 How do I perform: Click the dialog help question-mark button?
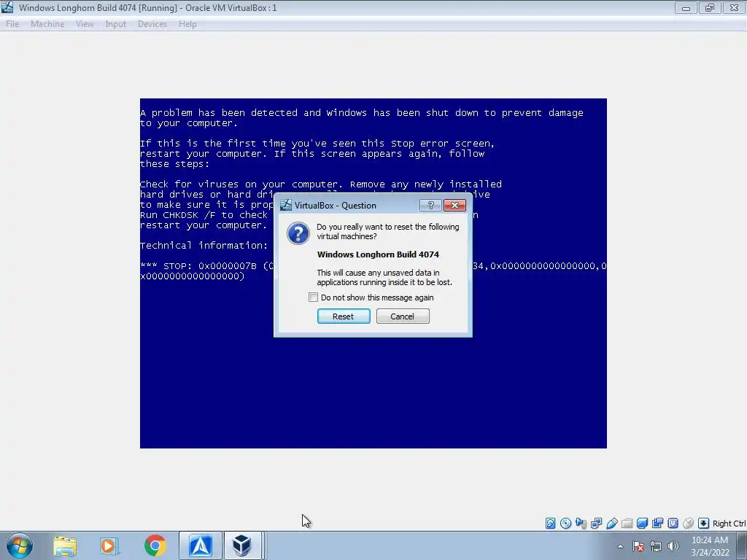430,205
